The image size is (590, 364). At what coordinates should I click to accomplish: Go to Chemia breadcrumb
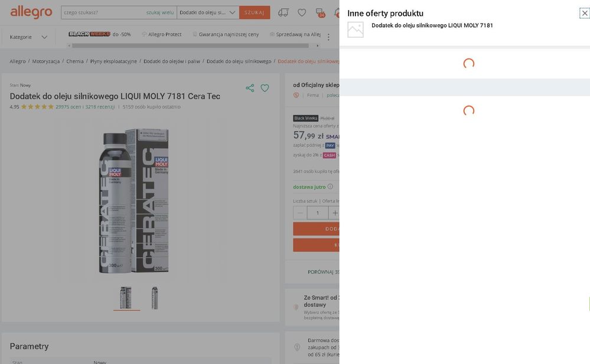coord(75,61)
